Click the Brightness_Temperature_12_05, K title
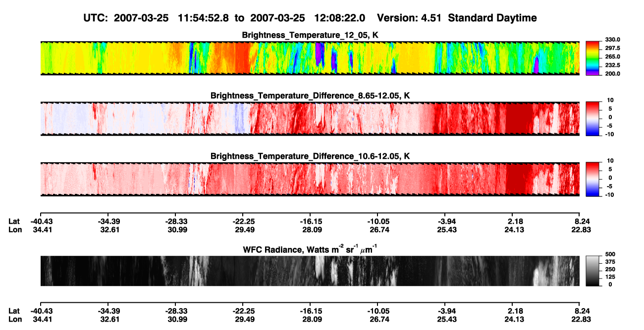Image resolution: width=644 pixels, height=330 pixels. (310, 35)
